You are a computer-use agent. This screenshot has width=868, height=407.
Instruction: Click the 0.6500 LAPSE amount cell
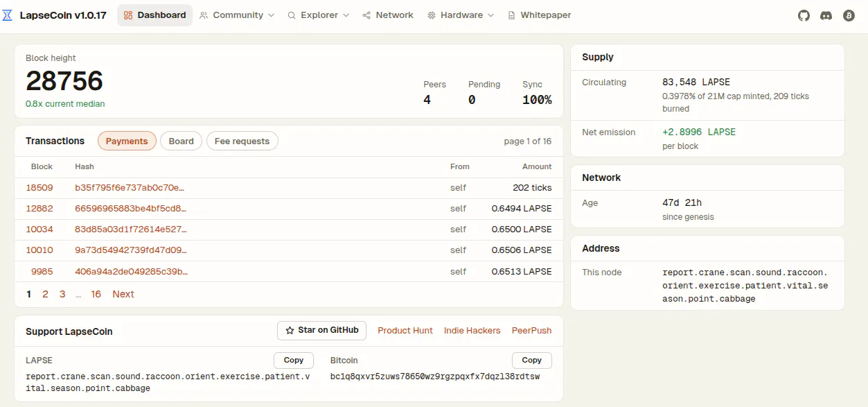click(522, 230)
